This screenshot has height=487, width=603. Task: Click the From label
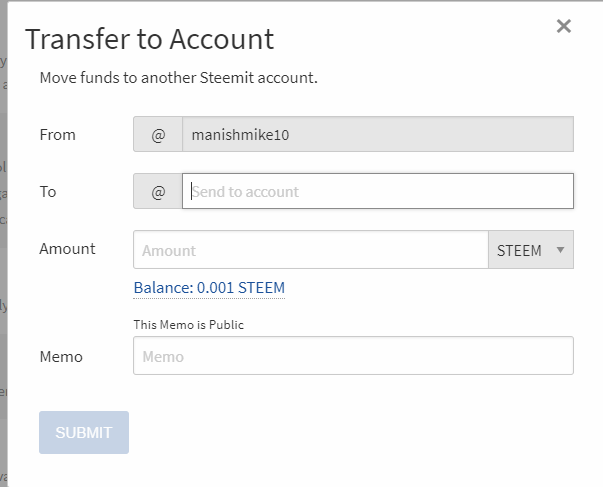[x=57, y=134]
